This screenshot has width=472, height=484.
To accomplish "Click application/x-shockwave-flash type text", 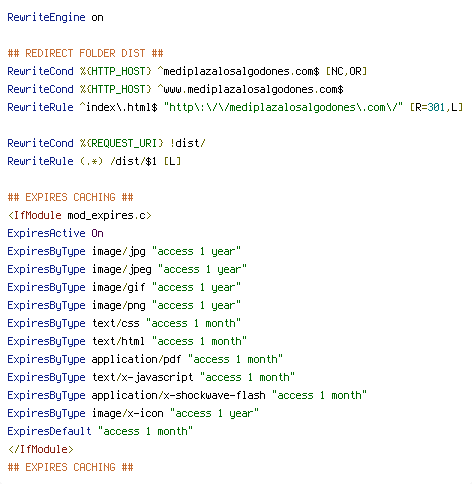I will [x=179, y=395].
